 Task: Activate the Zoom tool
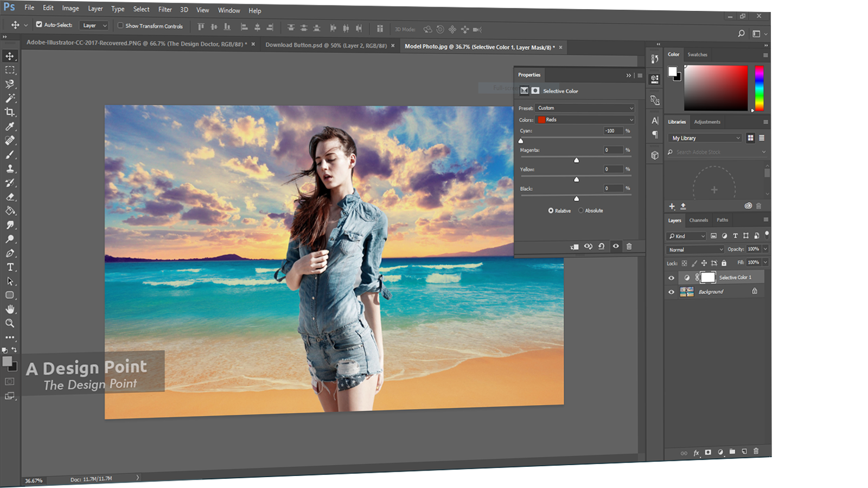click(10, 323)
